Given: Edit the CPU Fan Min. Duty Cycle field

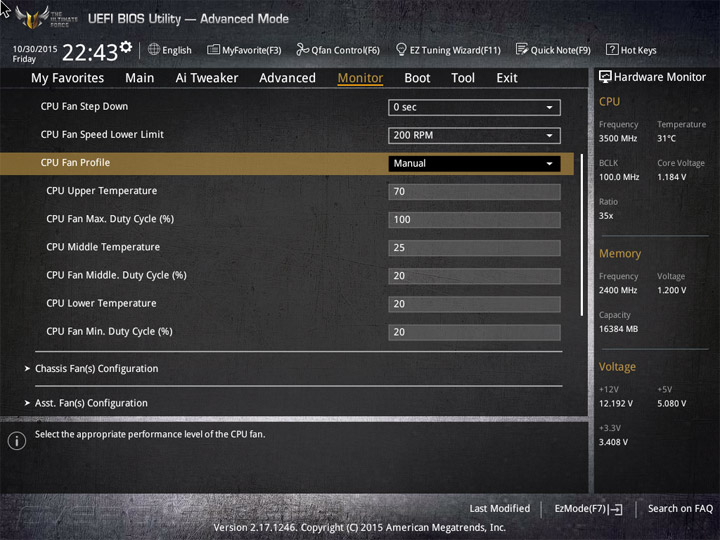Looking at the screenshot, I should click(474, 332).
